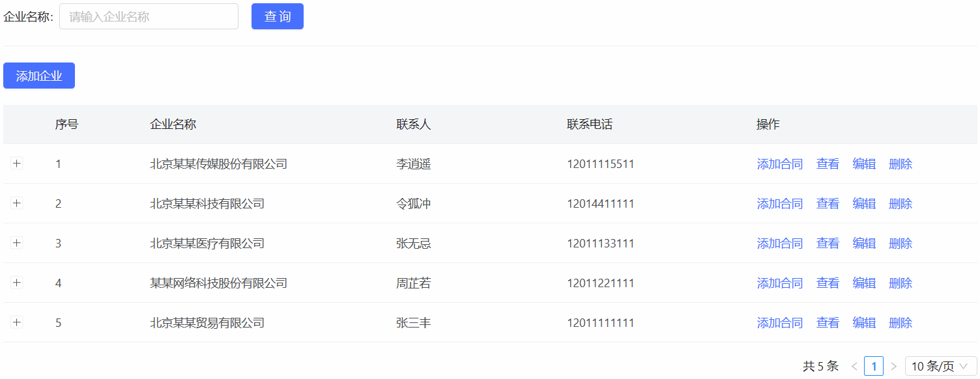Image resolution: width=980 pixels, height=379 pixels.
Task: Click the previous page arrow
Action: click(854, 366)
